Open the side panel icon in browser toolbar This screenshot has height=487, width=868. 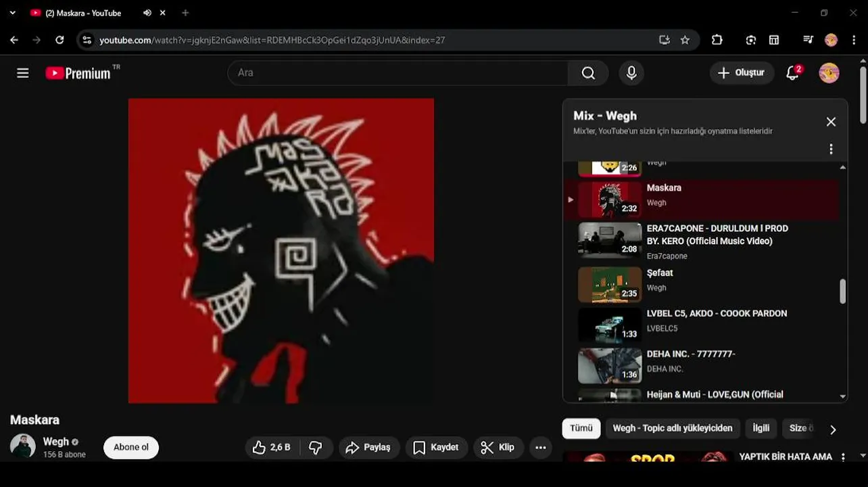click(x=774, y=40)
